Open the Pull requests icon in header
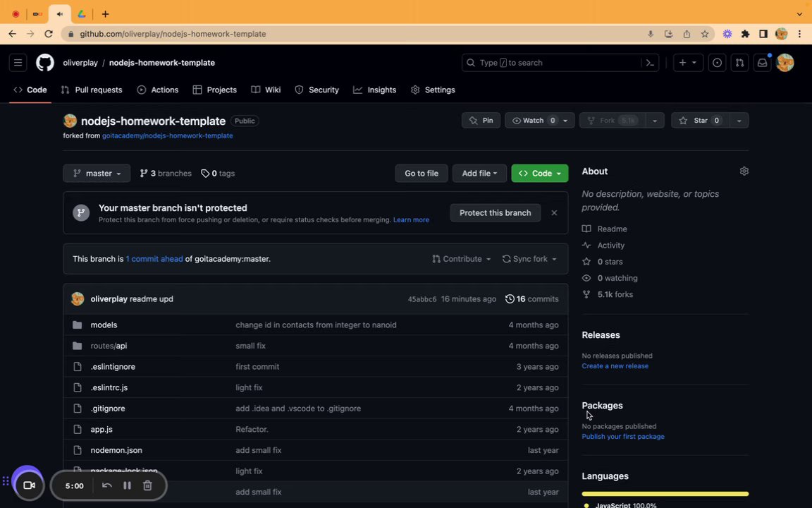This screenshot has width=812, height=508. tap(739, 63)
